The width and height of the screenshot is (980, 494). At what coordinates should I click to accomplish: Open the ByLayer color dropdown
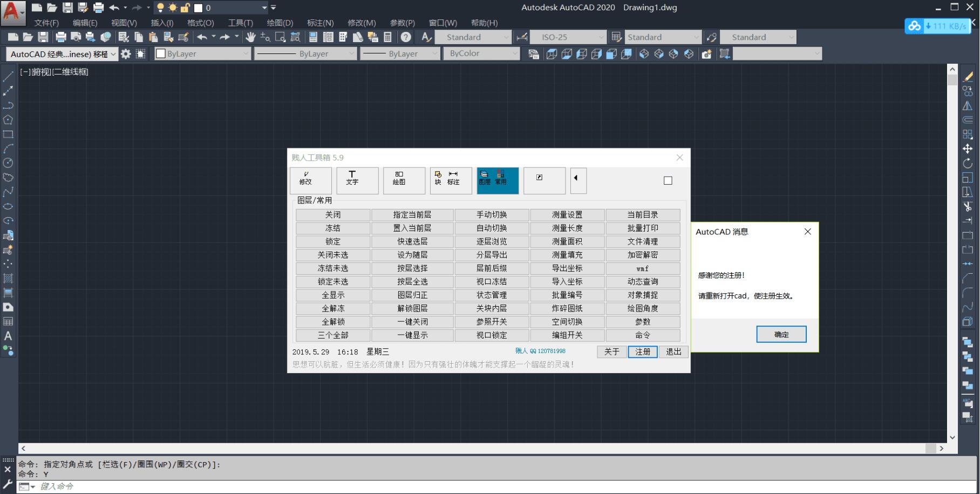pos(202,53)
